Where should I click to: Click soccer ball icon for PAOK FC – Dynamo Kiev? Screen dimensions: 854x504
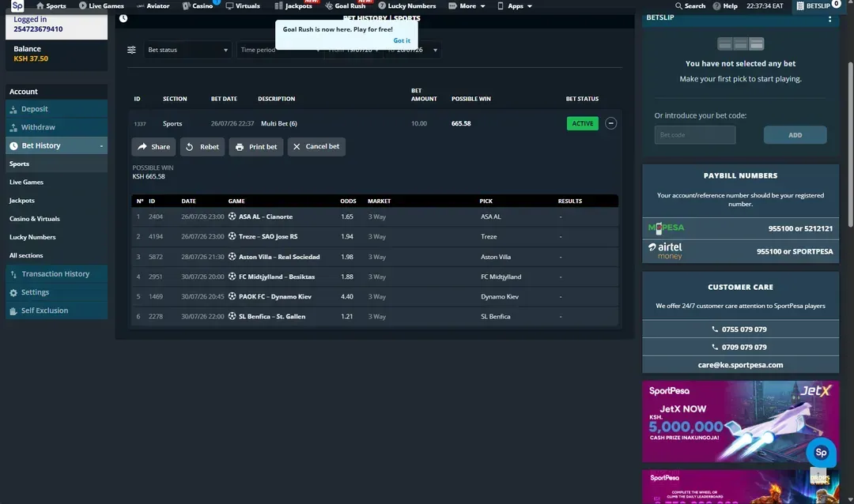tap(232, 296)
